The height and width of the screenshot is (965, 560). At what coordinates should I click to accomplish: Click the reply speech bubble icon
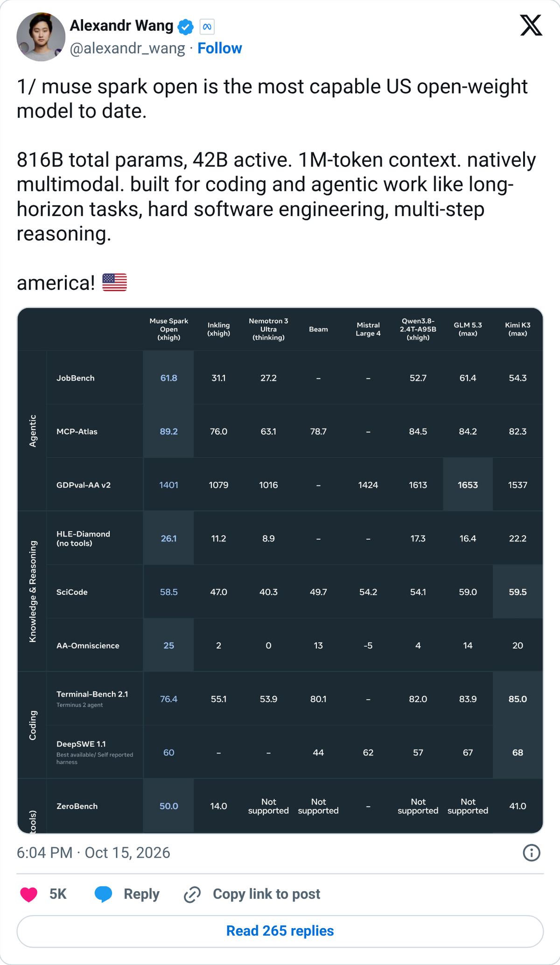(103, 894)
